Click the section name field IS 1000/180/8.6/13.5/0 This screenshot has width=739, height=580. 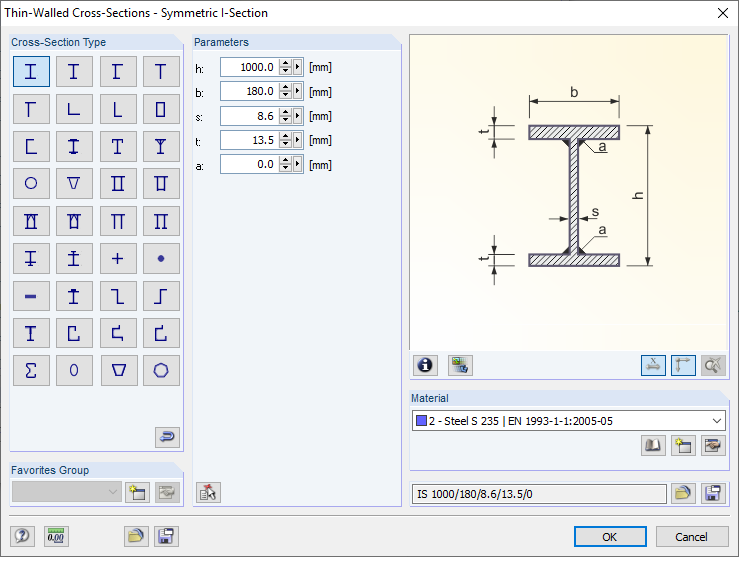(x=539, y=494)
